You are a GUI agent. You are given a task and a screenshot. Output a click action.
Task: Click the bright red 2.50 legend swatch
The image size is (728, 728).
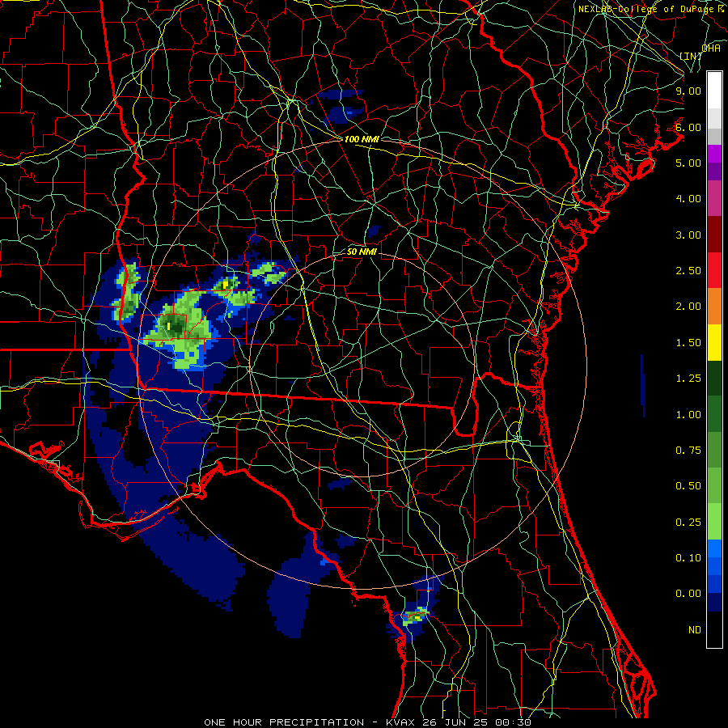coord(714,270)
